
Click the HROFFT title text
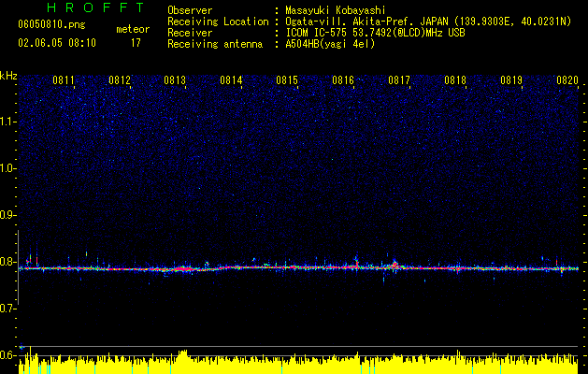tap(96, 7)
